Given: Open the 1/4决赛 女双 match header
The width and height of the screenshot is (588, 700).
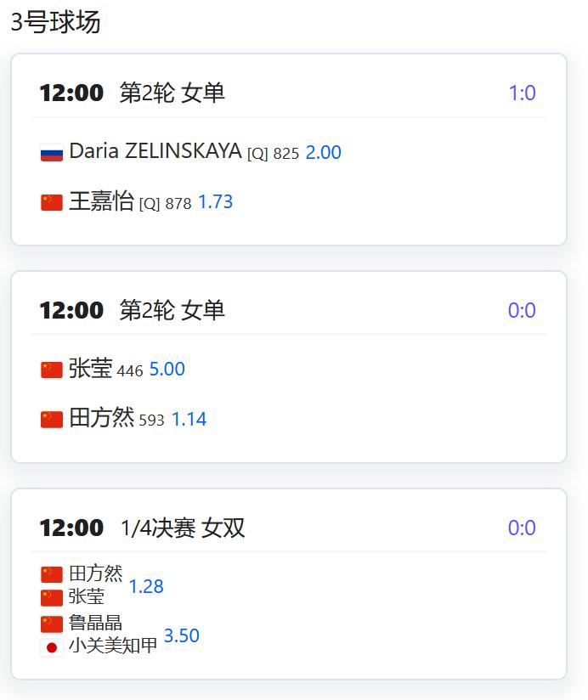Looking at the screenshot, I should click(182, 528).
